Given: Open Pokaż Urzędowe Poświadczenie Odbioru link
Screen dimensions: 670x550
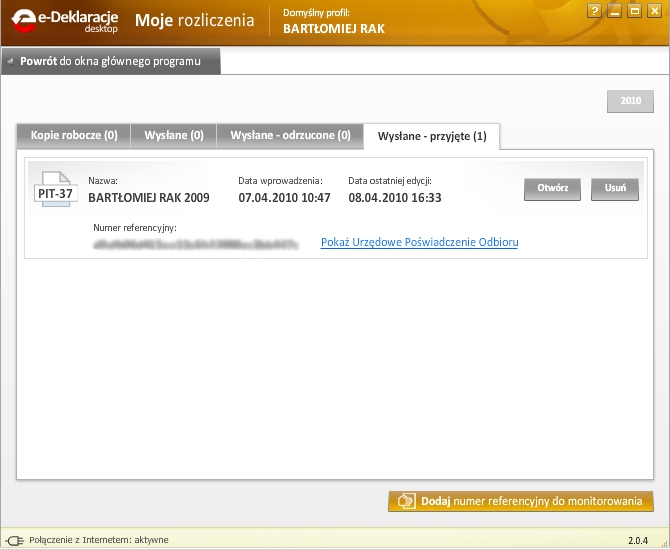Looking at the screenshot, I should click(420, 242).
